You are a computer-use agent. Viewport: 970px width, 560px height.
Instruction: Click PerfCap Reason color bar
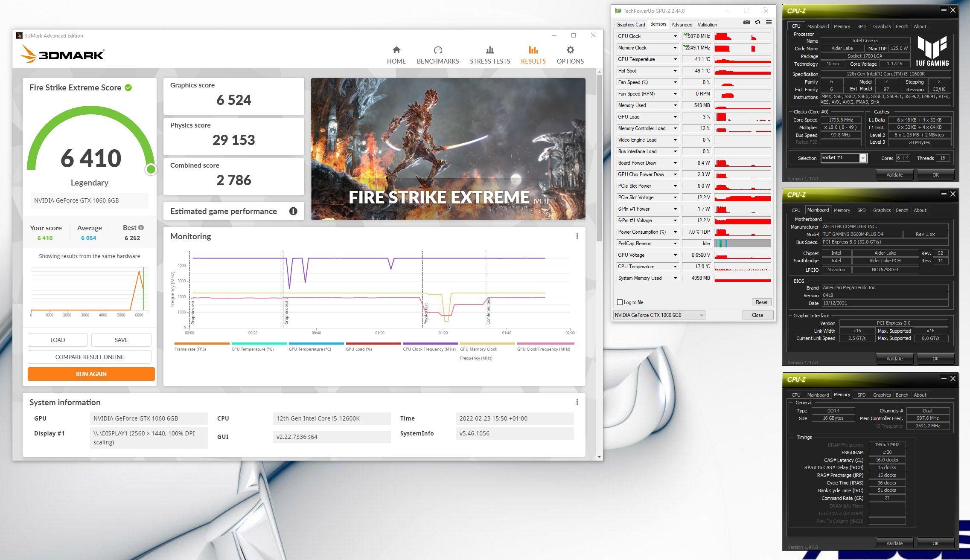click(743, 244)
